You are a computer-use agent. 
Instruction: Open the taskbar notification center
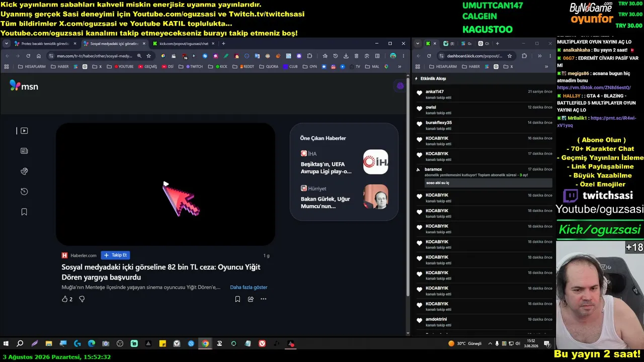pos(547,344)
